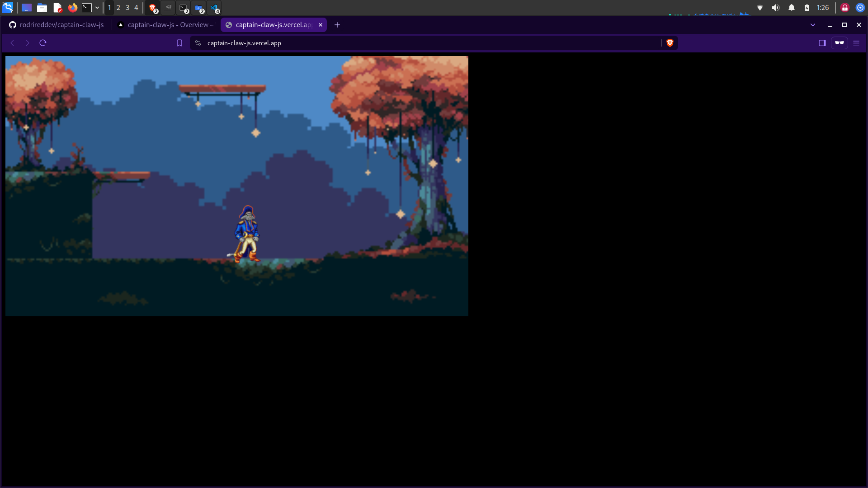Show notifications from the bell icon
This screenshot has width=868, height=488.
(x=792, y=8)
